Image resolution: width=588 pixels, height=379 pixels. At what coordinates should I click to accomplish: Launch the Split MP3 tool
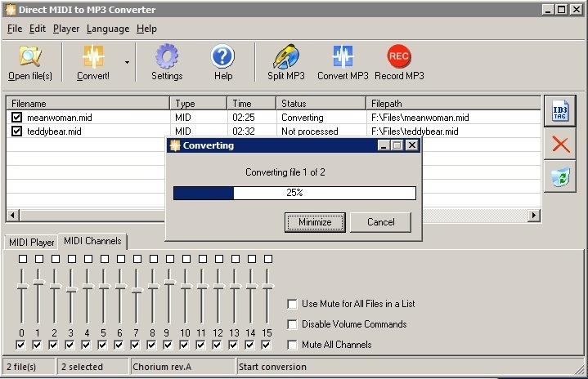point(285,57)
